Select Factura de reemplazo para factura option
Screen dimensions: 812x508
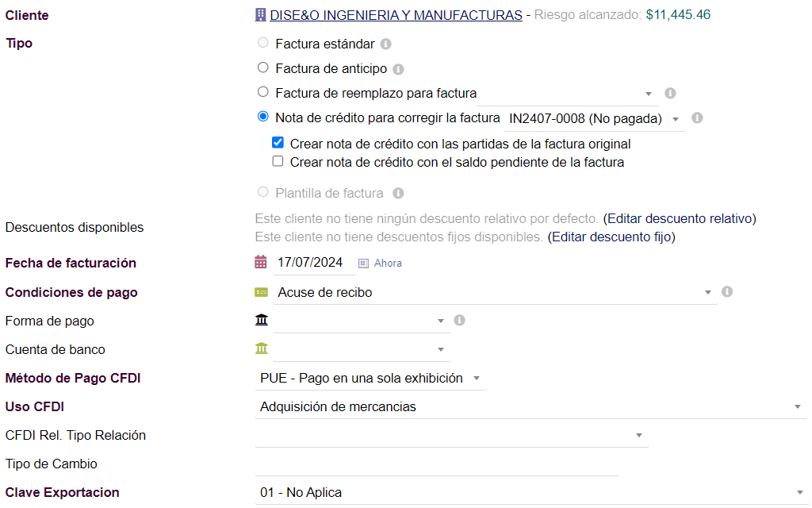263,92
